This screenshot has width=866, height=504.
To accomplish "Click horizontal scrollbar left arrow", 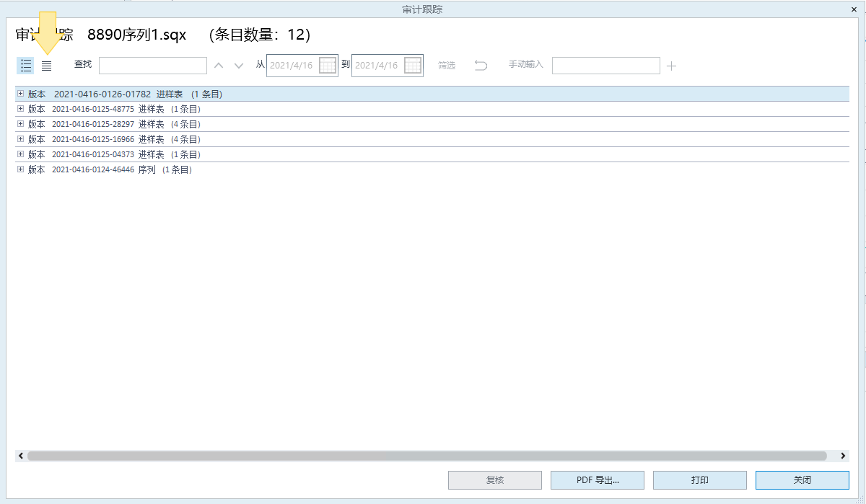I will (x=21, y=456).
